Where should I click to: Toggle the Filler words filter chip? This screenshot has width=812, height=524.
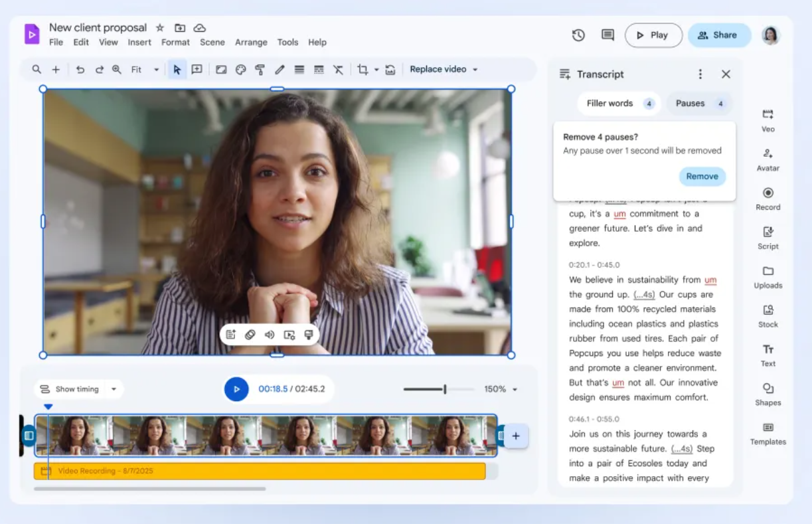click(619, 104)
